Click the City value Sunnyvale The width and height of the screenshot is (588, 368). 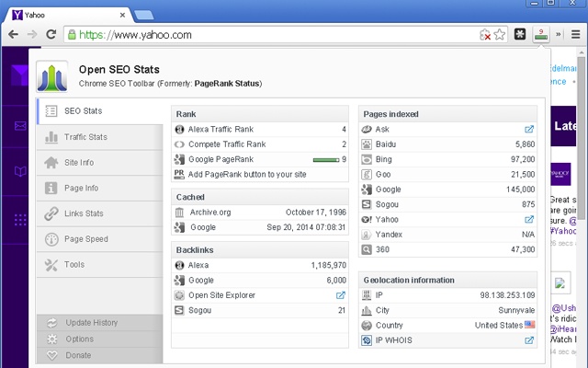[516, 310]
